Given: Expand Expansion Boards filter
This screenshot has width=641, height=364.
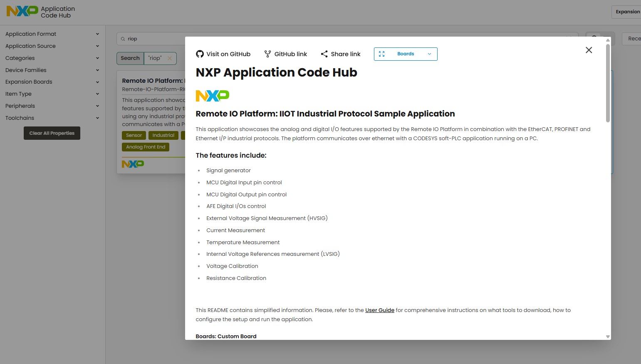Looking at the screenshot, I should (x=52, y=82).
